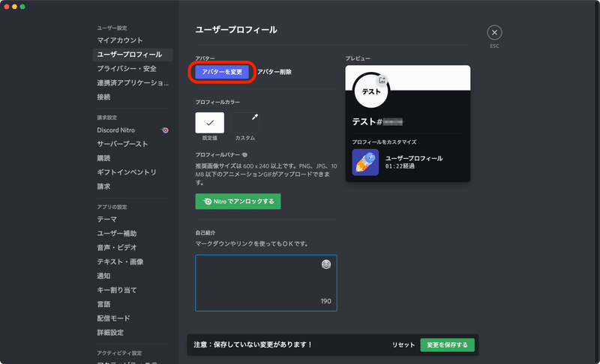Click リセット to discard changes
Screen dimensions: 600x364
[x=403, y=345]
